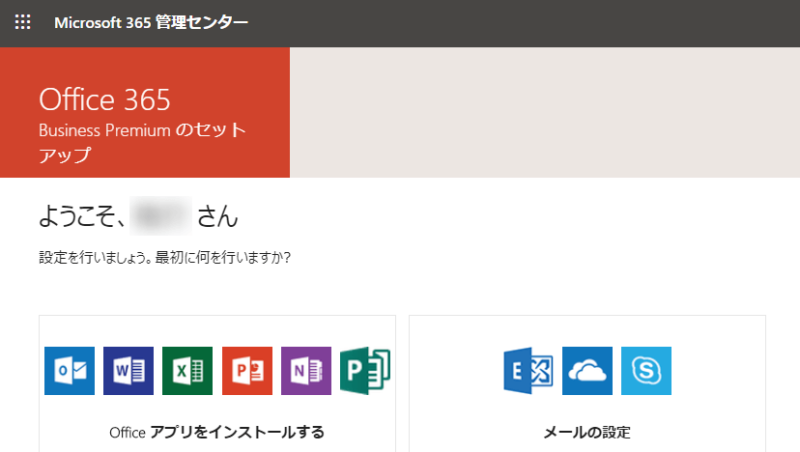Click 設定を行いましょう prompt text
The width and height of the screenshot is (800, 452).
tap(165, 258)
